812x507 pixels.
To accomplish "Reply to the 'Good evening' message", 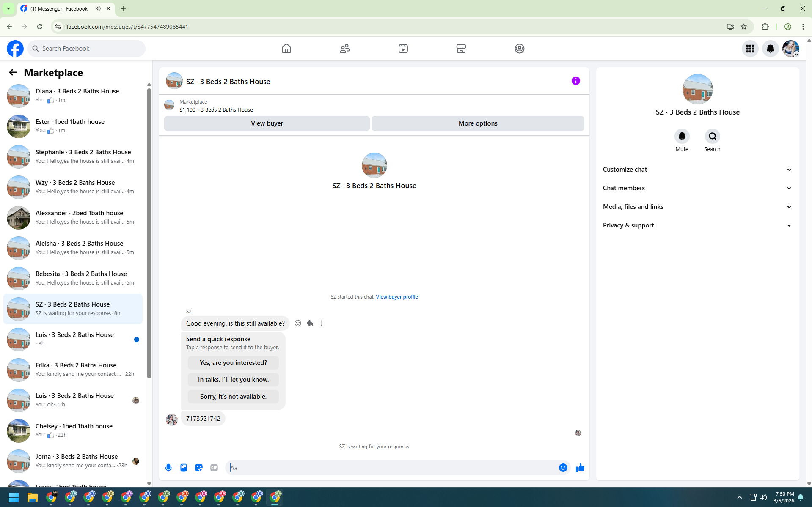I will pos(310,323).
